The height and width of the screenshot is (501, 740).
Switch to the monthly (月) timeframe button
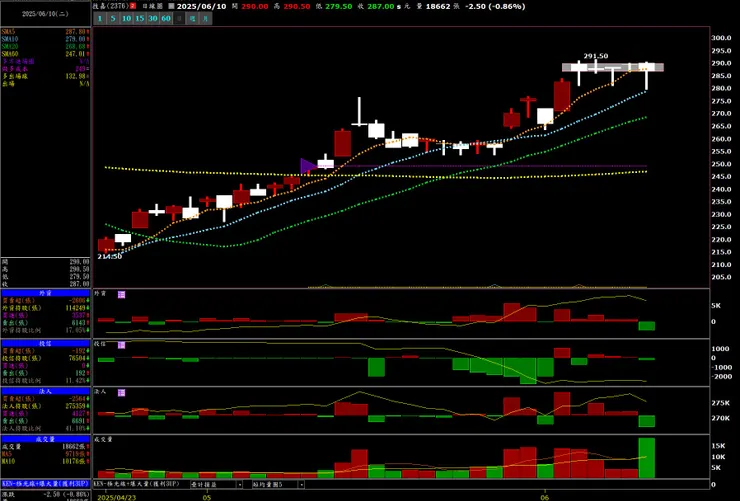pyautogui.click(x=205, y=18)
